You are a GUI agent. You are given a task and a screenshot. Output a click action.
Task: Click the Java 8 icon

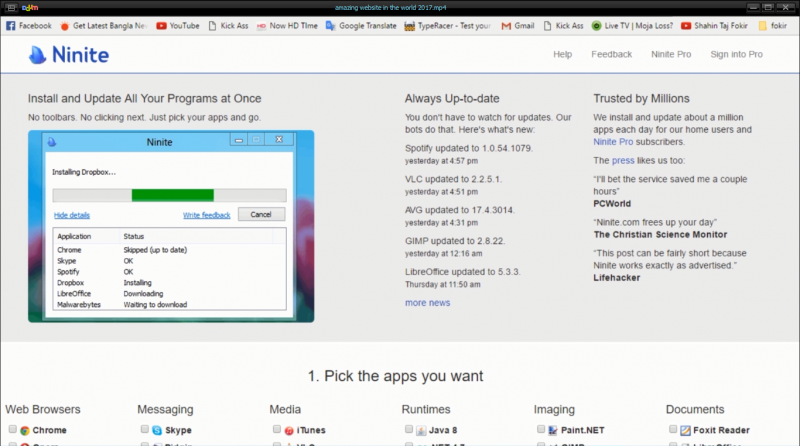(421, 431)
